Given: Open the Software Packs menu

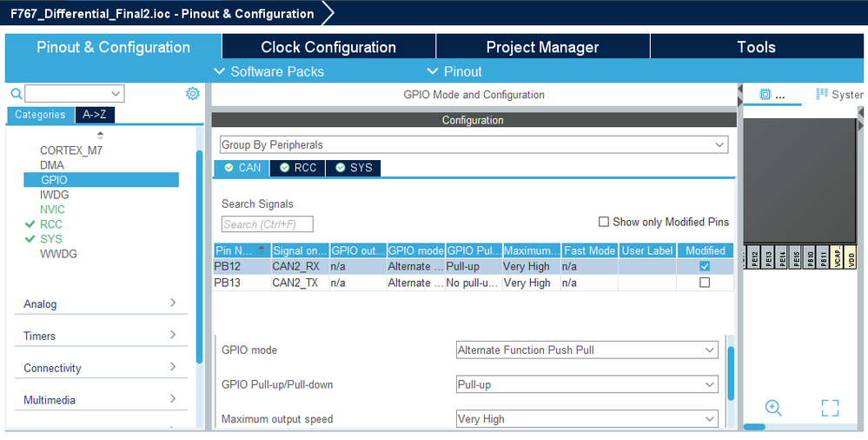Looking at the screenshot, I should [x=268, y=71].
